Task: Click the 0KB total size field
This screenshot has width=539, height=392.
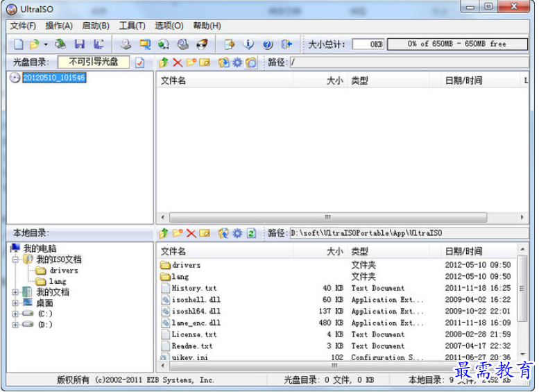Action: [368, 44]
